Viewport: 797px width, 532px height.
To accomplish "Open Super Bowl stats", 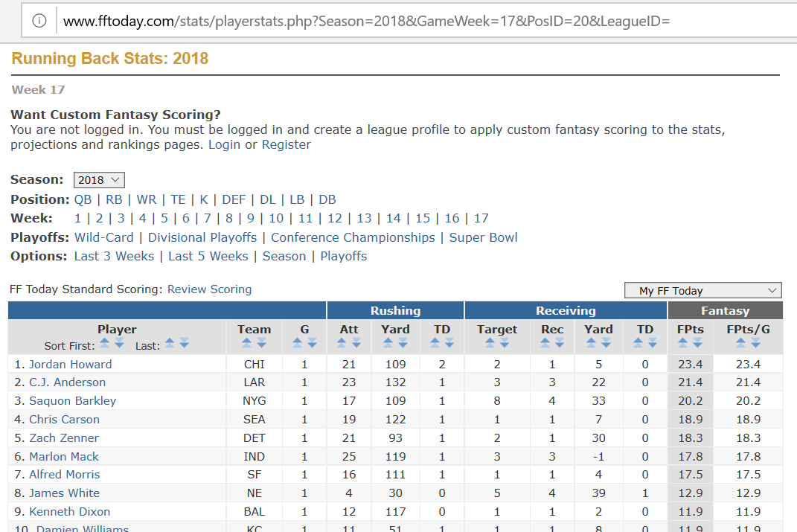I will click(483, 237).
